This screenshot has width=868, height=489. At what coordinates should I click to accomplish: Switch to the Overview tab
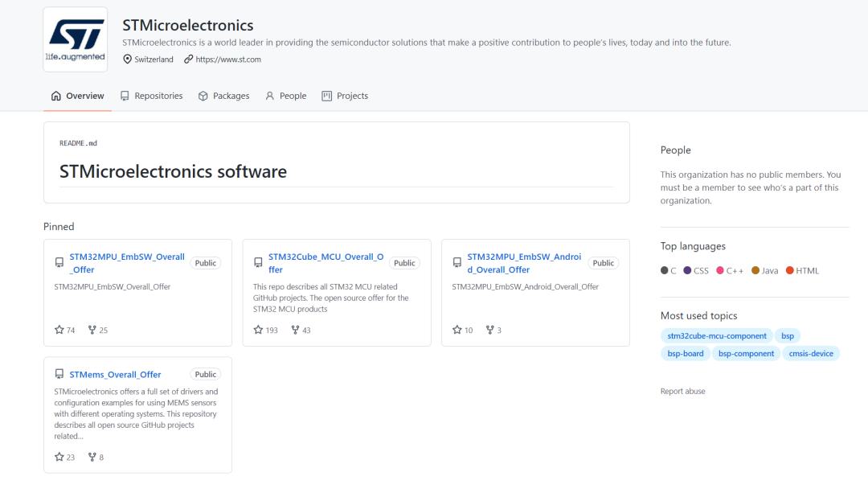coord(77,96)
